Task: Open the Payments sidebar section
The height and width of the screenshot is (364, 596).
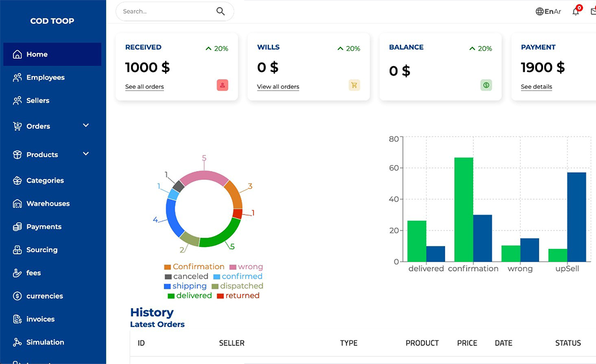Action: (44, 227)
